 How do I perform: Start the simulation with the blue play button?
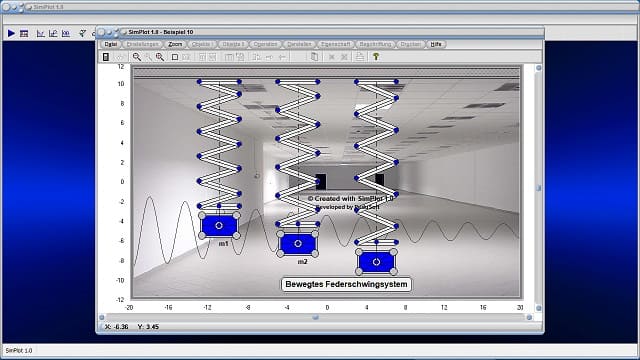point(11,33)
